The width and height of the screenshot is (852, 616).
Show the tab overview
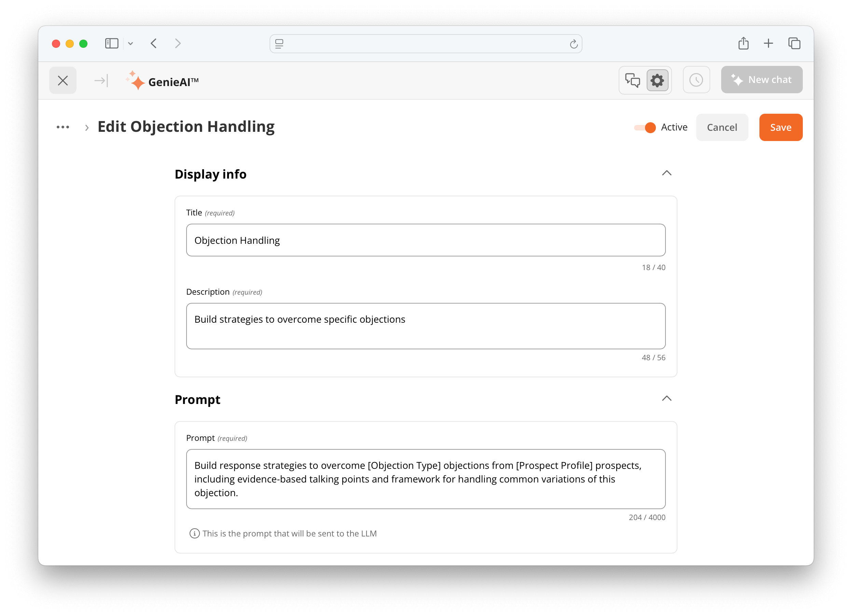coord(794,44)
